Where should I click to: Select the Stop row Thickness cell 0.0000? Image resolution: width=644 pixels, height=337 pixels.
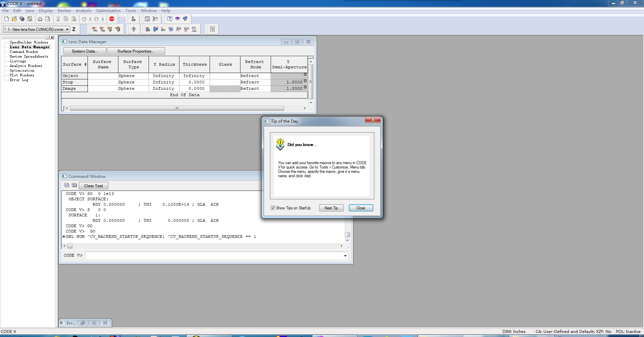click(195, 82)
